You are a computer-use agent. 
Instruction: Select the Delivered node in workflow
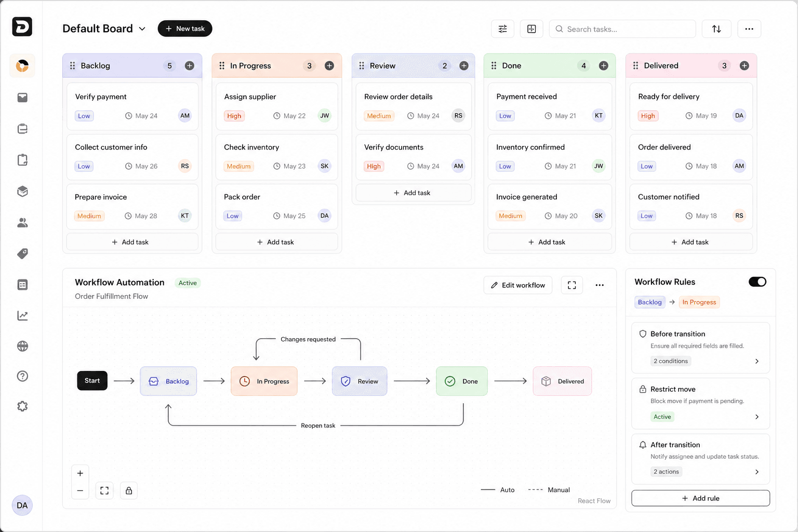click(562, 381)
